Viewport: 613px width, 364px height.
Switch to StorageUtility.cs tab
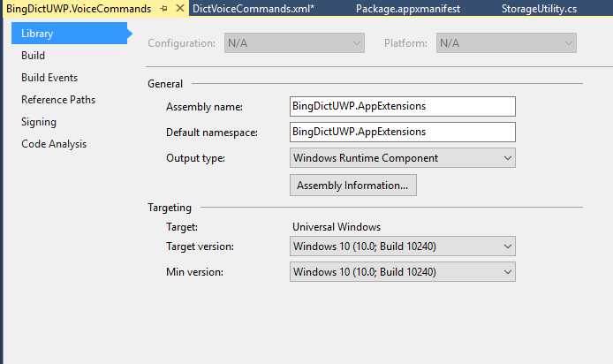pyautogui.click(x=539, y=8)
